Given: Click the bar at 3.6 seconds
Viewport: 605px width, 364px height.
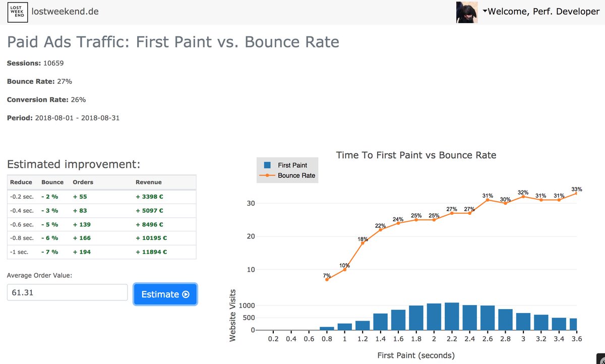Looking at the screenshot, I should click(x=573, y=324).
